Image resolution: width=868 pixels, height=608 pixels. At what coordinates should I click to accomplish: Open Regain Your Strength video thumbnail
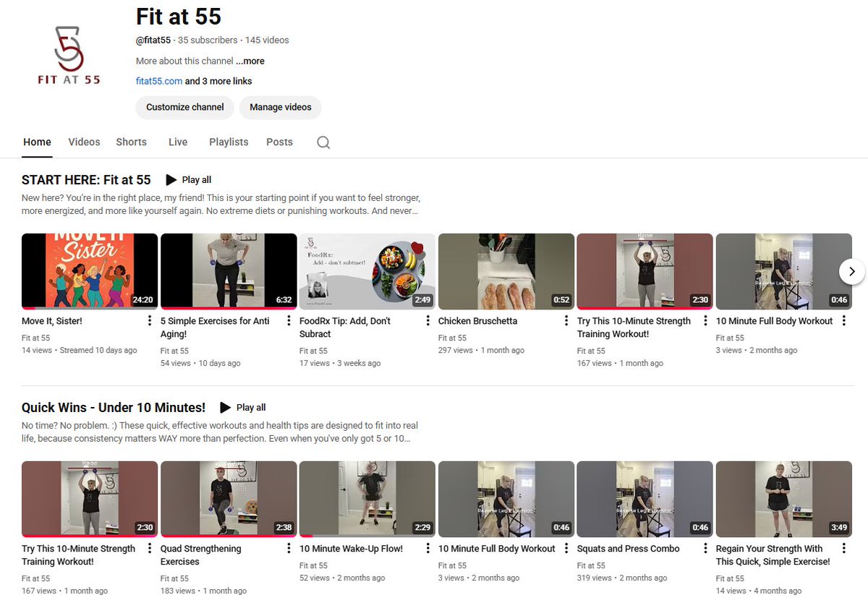coord(784,500)
